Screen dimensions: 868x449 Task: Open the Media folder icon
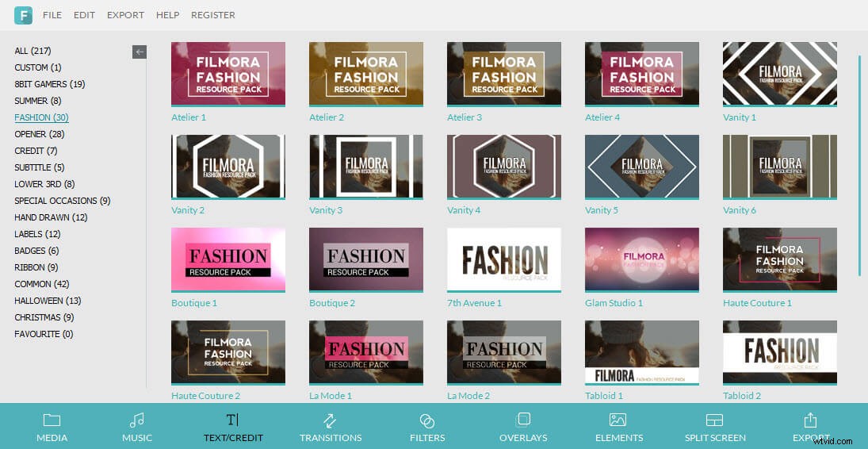[52, 420]
